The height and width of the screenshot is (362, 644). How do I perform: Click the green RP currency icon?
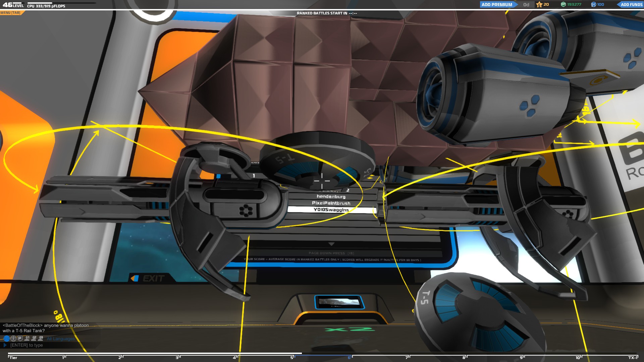563,4
